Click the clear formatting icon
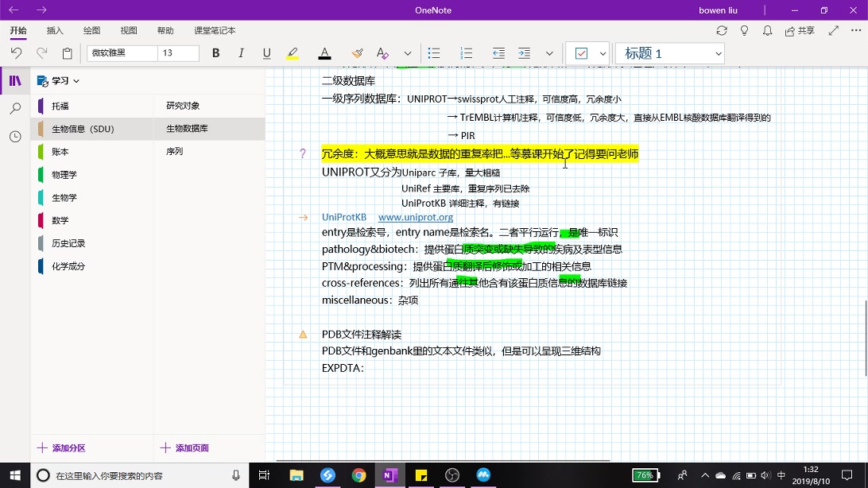 pos(382,53)
